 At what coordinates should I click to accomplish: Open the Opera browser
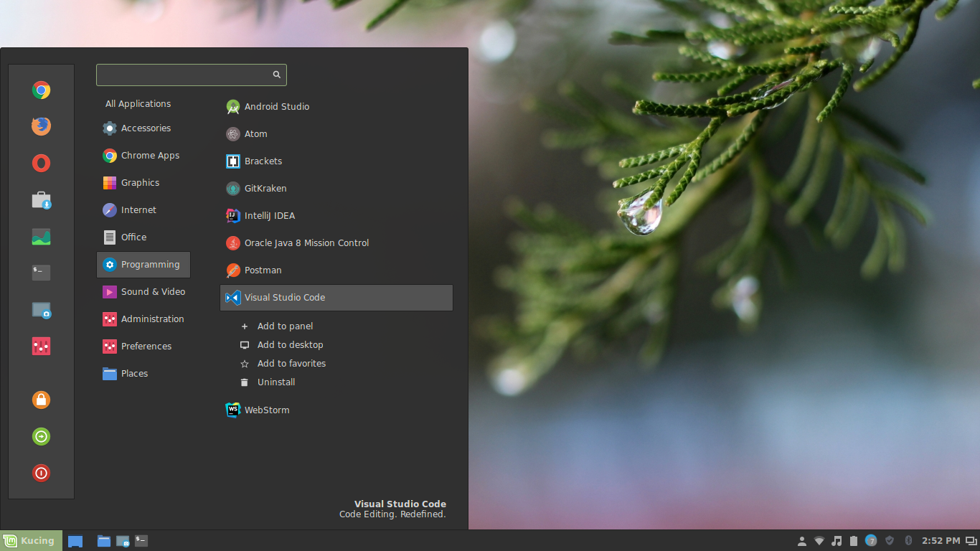click(41, 163)
